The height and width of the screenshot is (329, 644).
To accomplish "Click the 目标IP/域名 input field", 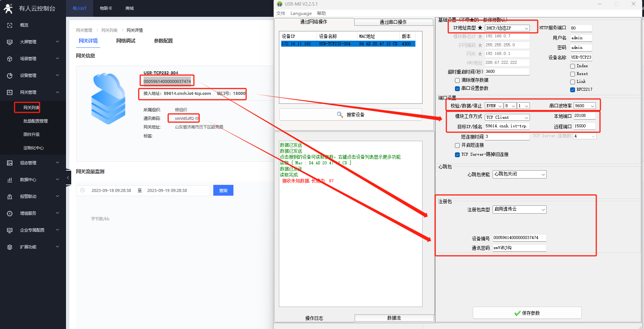I will (507, 126).
